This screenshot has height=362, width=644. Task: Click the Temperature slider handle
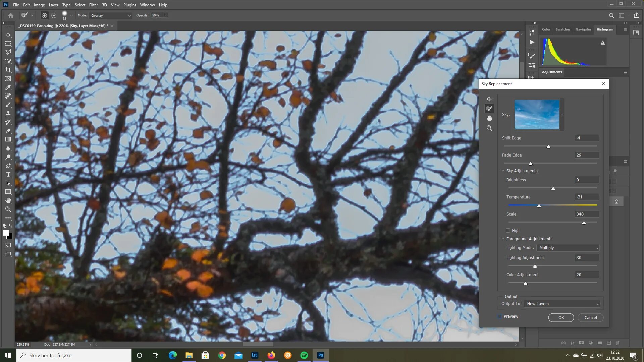(539, 206)
